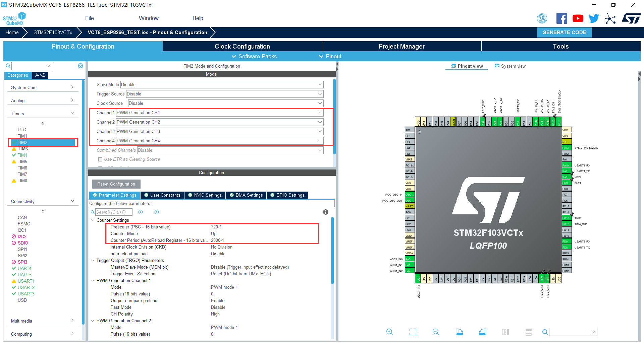Open the File menu

(90, 18)
